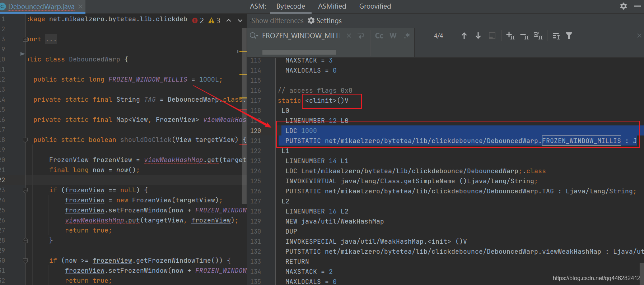Collapse end of frozenView null block
Viewport: 644px width, 285px height.
click(25, 240)
